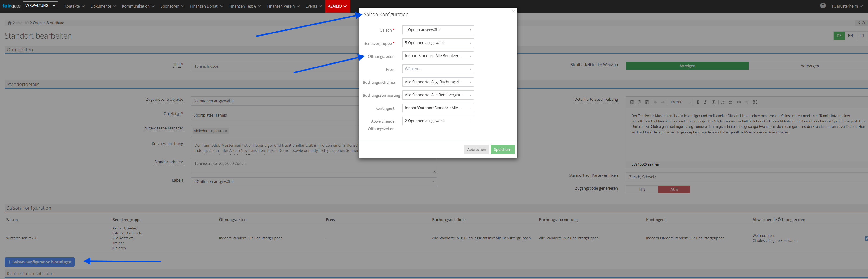Open the Sponsoren menu
Image resolution: width=868 pixels, height=279 pixels.
172,6
